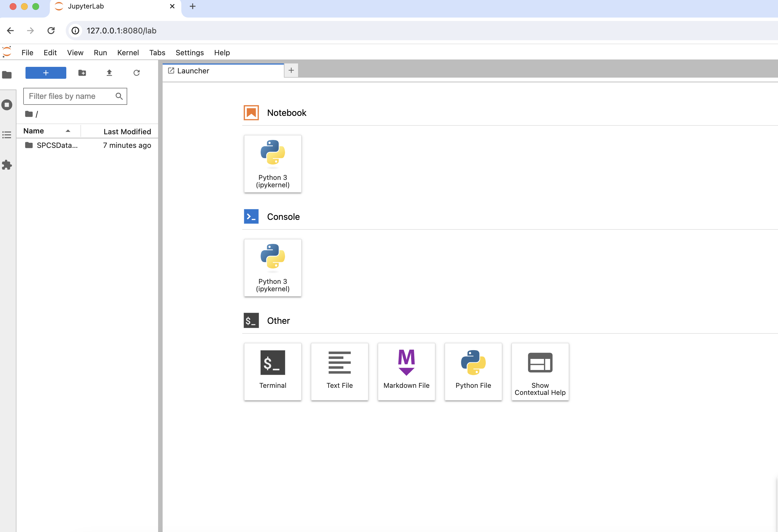The image size is (778, 532).
Task: Refresh the file browser listing
Action: coord(137,73)
